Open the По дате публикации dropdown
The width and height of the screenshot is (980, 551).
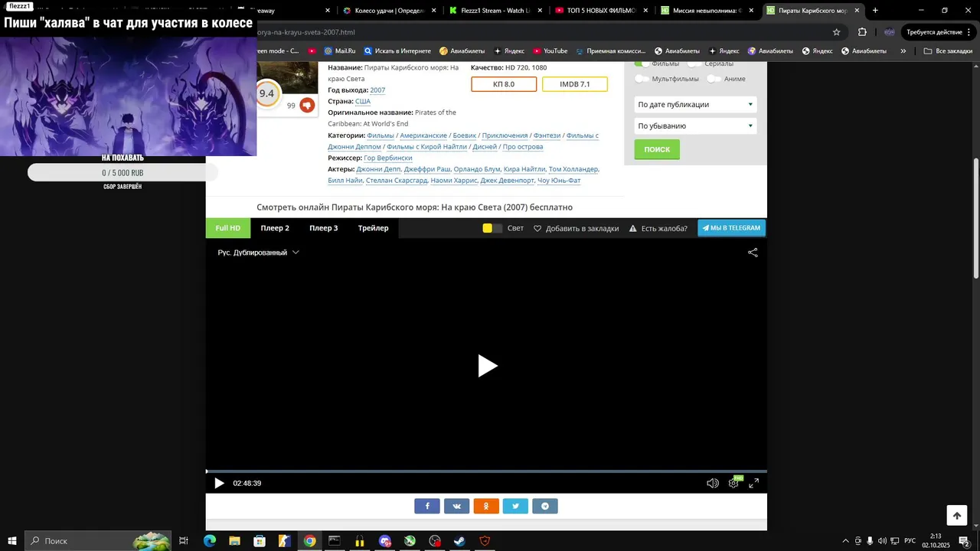coord(695,104)
